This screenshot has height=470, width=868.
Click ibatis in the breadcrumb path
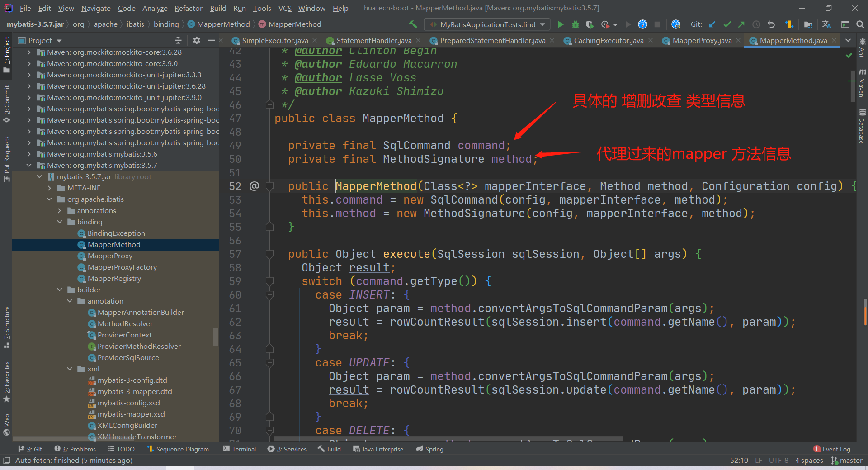(x=135, y=24)
